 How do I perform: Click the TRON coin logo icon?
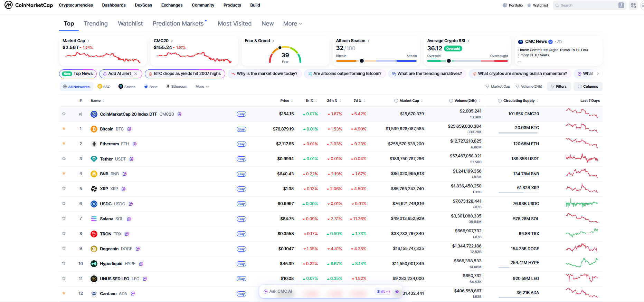pyautogui.click(x=94, y=234)
